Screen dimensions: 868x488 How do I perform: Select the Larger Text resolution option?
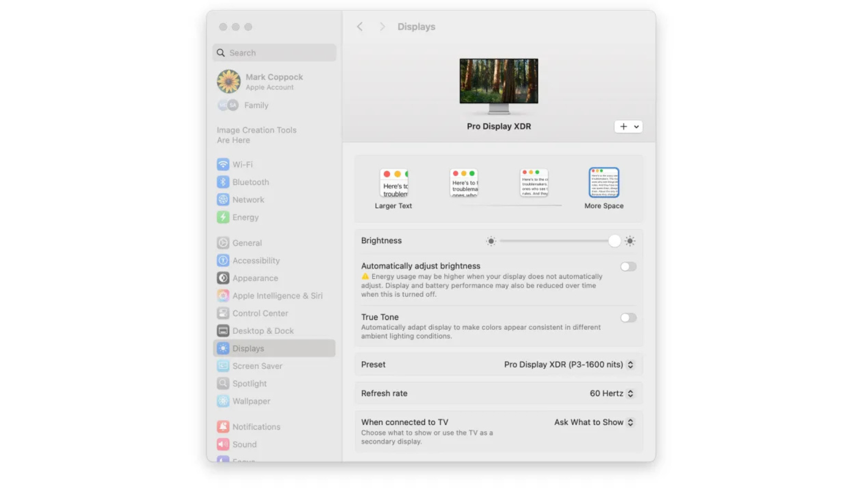(x=393, y=183)
